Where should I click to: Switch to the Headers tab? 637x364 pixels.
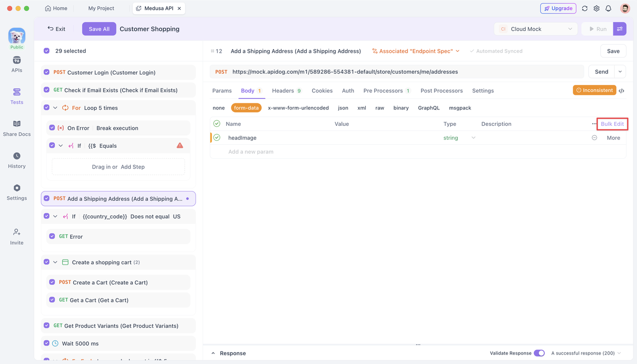coord(286,91)
